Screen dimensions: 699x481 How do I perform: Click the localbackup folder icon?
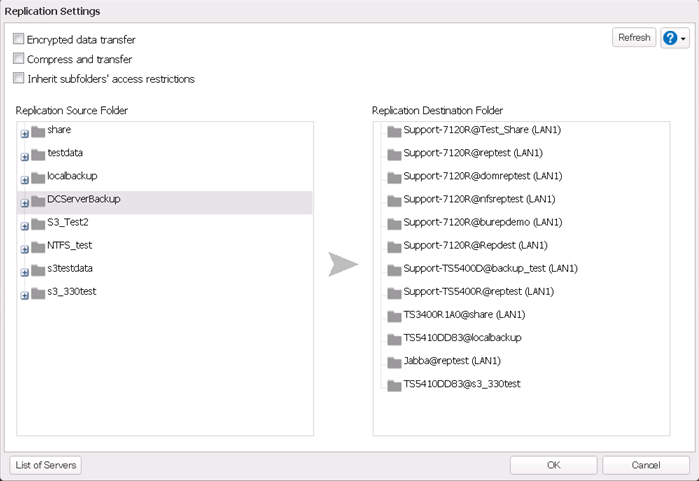tap(38, 178)
